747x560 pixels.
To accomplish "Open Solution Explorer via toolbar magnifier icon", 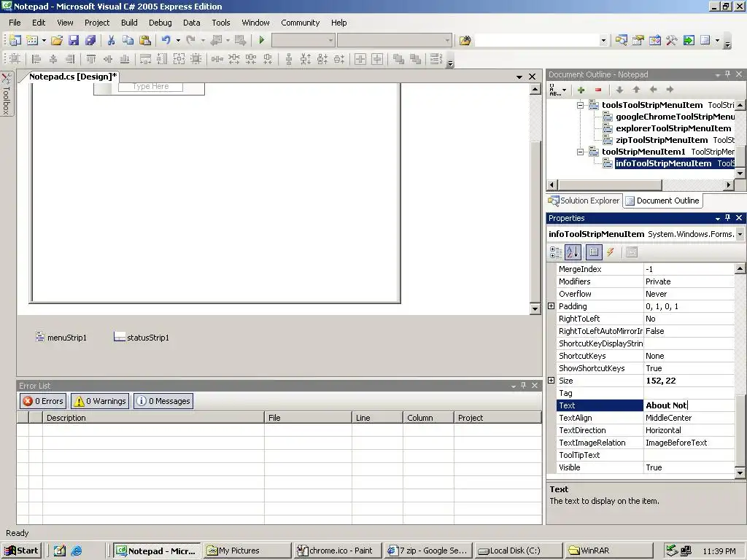I will click(x=622, y=41).
